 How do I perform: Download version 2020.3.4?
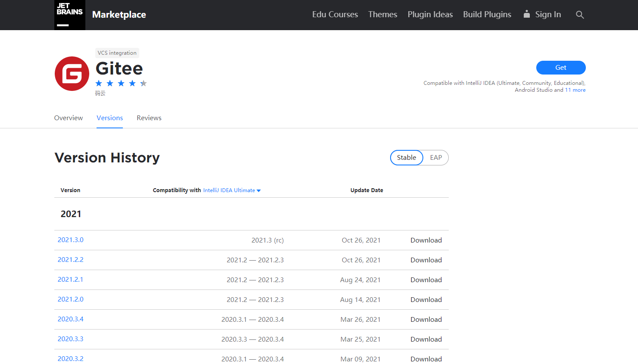coord(426,320)
